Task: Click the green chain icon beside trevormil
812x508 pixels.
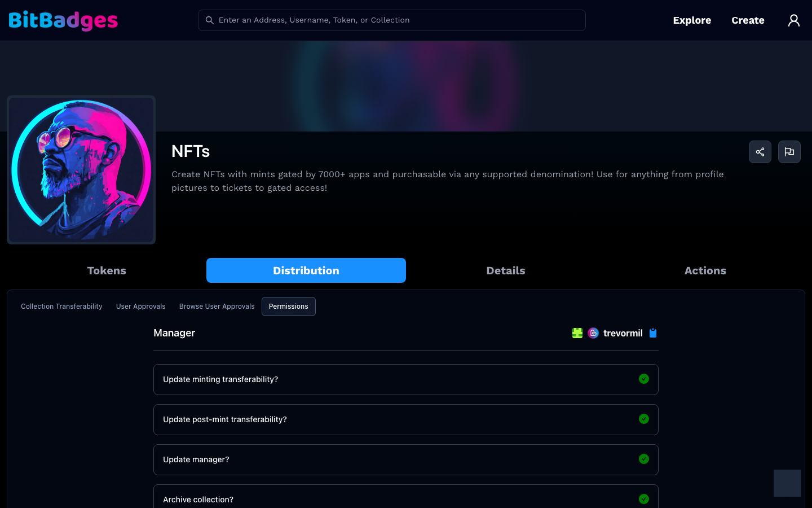Action: coord(577,333)
